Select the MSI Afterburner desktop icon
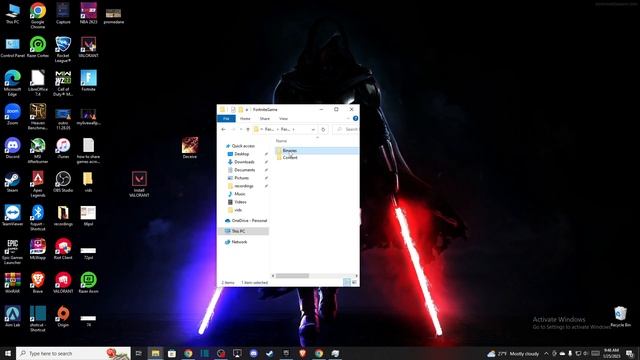 point(38,150)
